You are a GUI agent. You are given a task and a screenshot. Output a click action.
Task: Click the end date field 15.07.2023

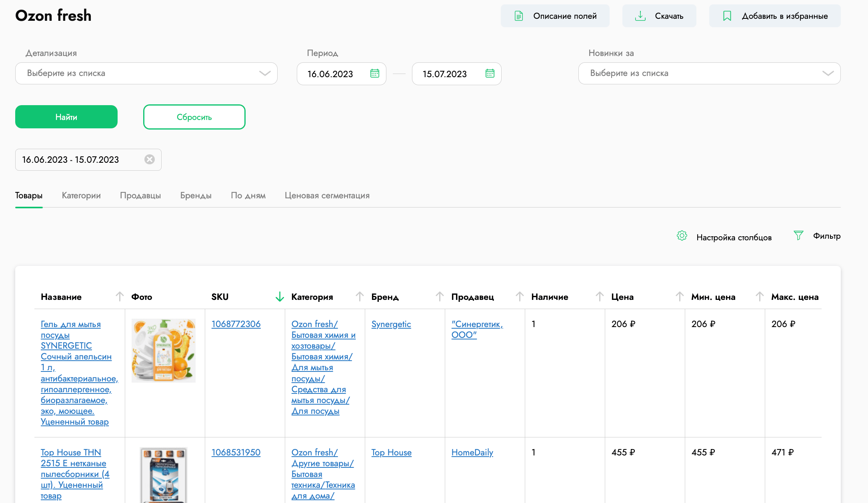[457, 74]
